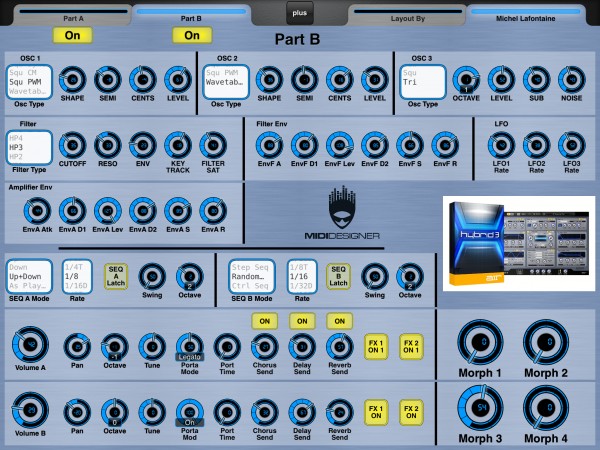Open the Michel Lafontaine tab
The width and height of the screenshot is (600, 450).
[x=525, y=16]
